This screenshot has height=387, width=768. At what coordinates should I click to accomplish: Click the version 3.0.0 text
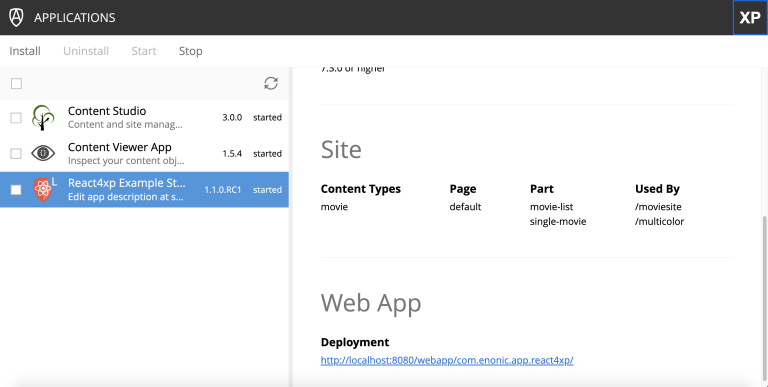(232, 118)
